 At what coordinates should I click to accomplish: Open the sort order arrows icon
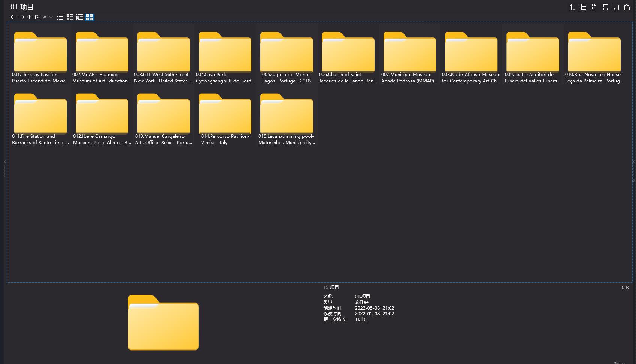pyautogui.click(x=573, y=7)
